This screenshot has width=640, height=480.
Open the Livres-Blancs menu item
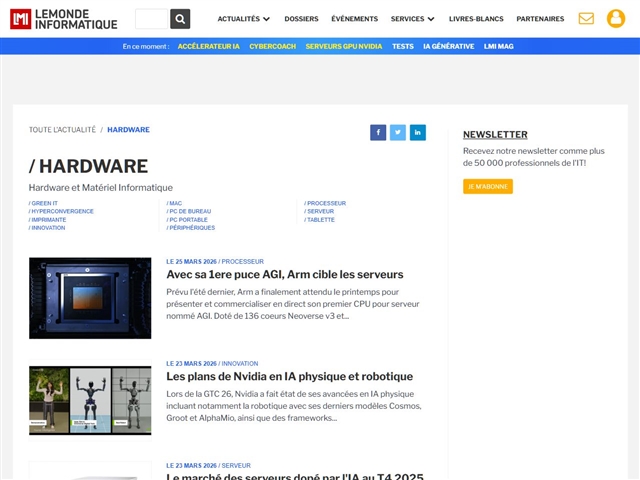[x=476, y=19]
